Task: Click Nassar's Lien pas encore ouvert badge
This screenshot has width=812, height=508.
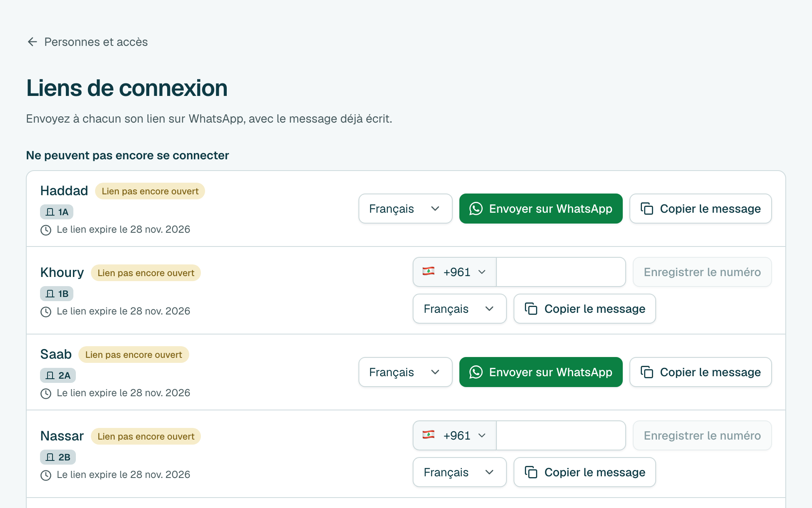Action: (146, 436)
